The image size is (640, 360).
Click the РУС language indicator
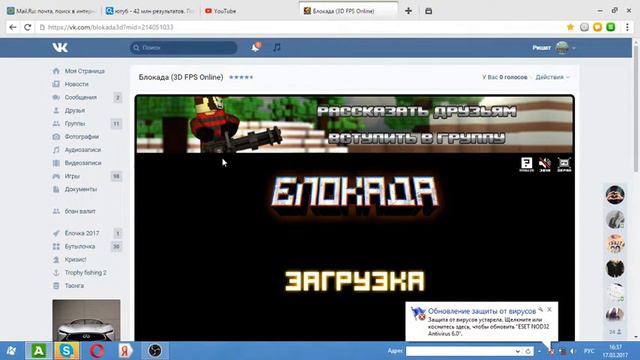589,351
